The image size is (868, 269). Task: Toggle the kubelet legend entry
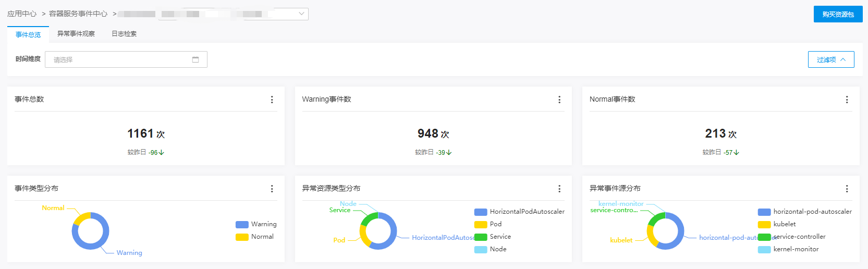coord(777,224)
